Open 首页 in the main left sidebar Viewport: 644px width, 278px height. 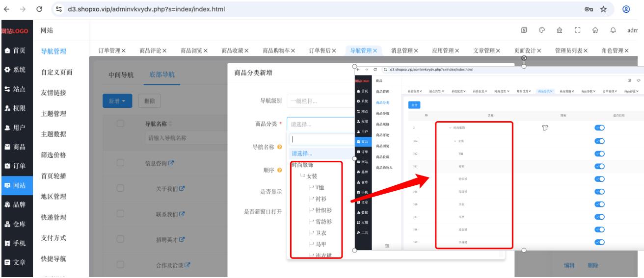(x=15, y=51)
